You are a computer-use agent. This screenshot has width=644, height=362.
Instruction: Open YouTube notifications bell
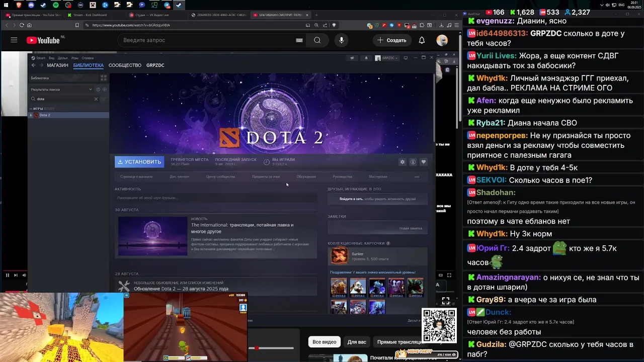422,40
